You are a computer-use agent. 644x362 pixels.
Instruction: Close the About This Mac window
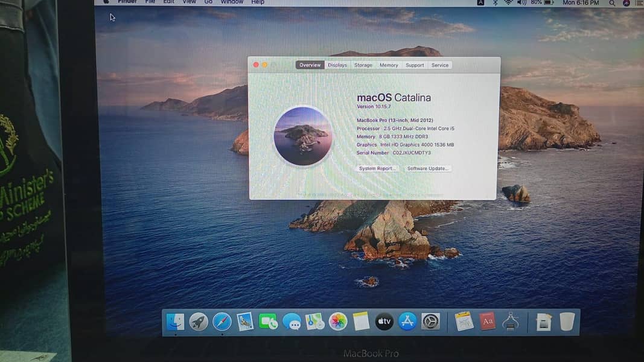click(x=256, y=65)
